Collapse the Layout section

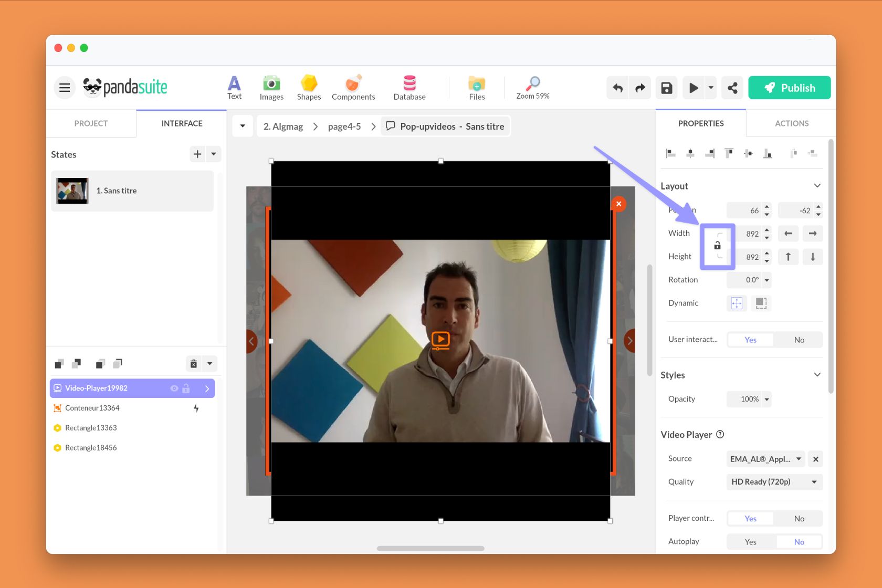tap(817, 185)
